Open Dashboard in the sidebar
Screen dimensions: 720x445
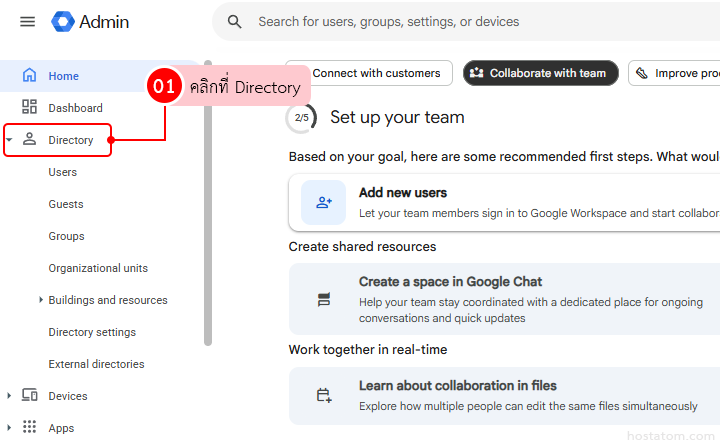click(75, 108)
